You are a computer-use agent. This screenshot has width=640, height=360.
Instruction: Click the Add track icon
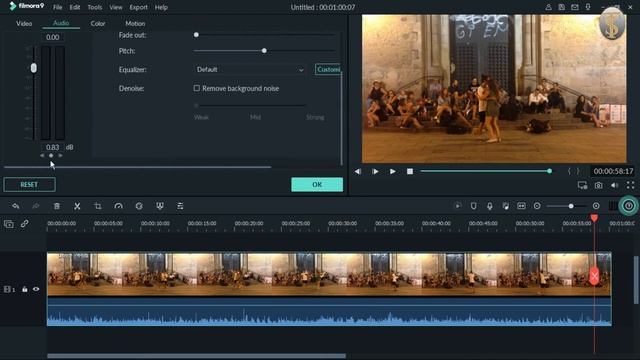pyautogui.click(x=9, y=224)
